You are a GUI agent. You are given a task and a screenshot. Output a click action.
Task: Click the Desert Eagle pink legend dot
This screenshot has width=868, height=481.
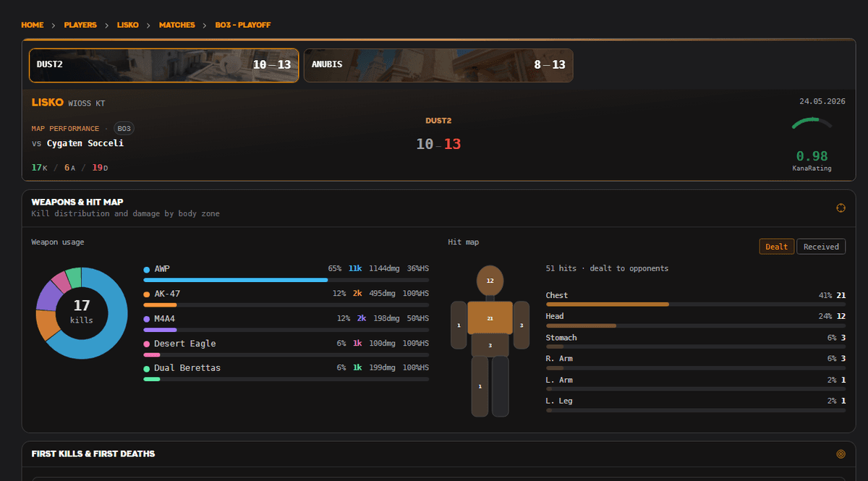coord(147,344)
